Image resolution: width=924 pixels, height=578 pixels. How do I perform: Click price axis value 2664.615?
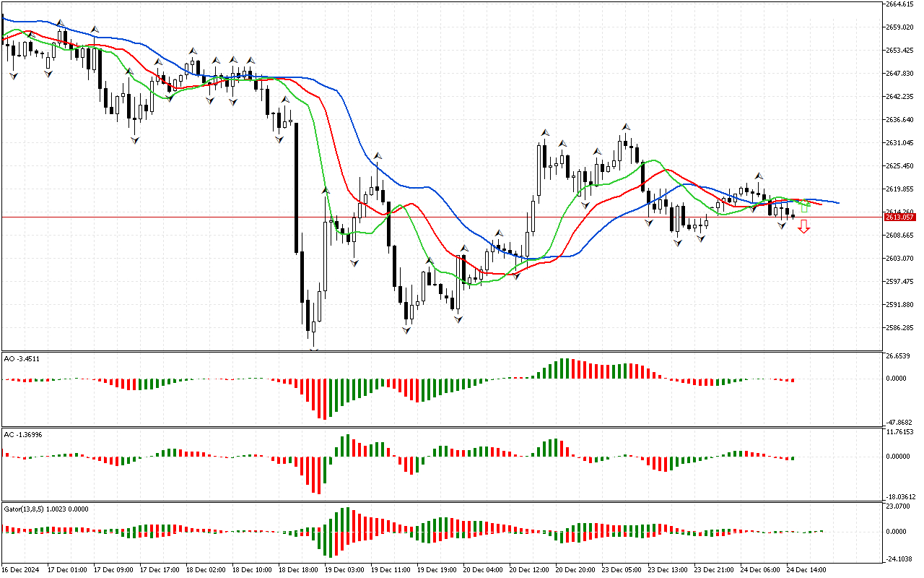(900, 4)
